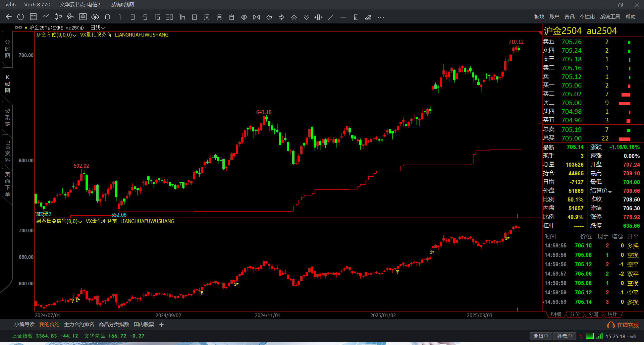Open the 结算价 dropdown arrow
Image resolution: width=644 pixels, height=345 pixels.
tap(610, 192)
